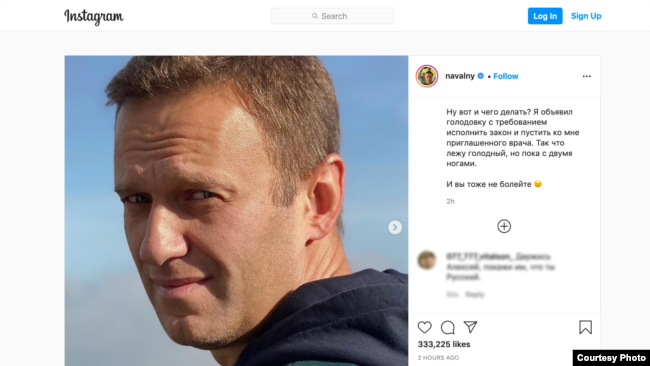Reply to the blurred comment

(x=475, y=295)
